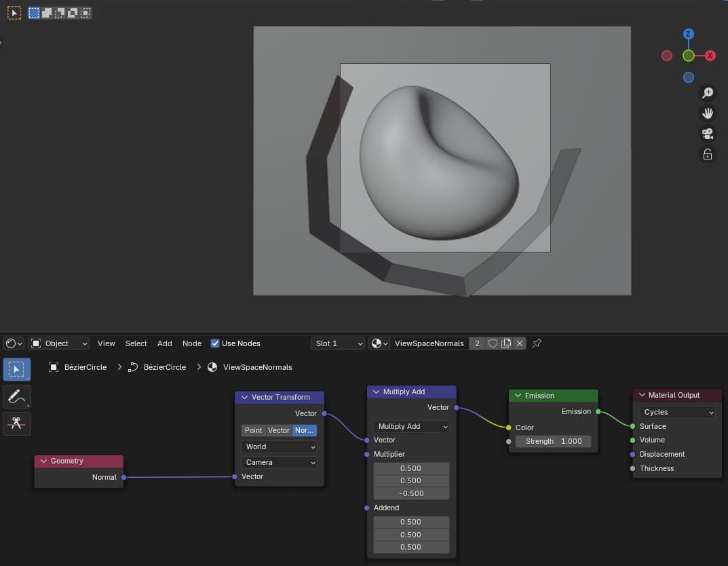Viewport: 728px width, 566px height.
Task: Switch Vector Transform type to Point
Action: coord(253,430)
